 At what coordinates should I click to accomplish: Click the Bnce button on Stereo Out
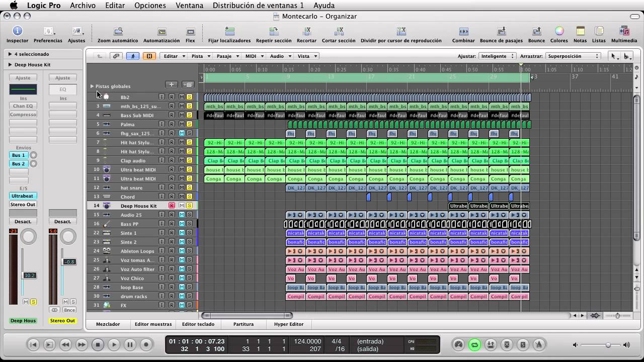[69, 310]
